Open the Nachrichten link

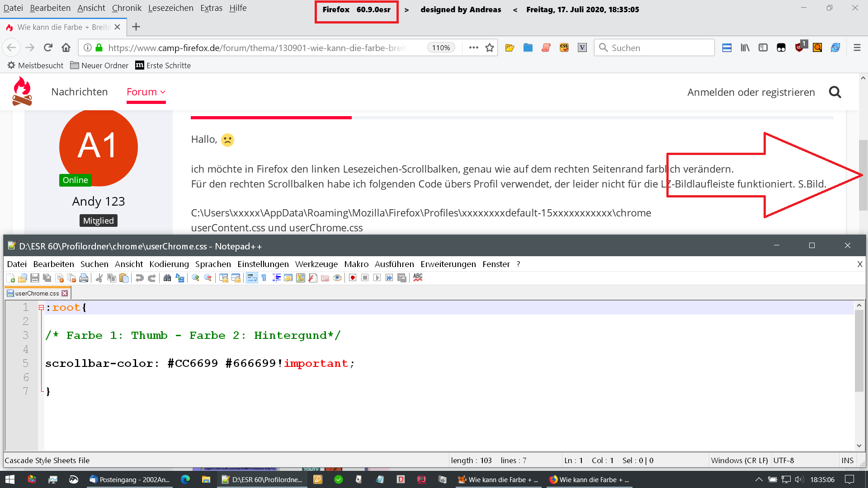[80, 92]
